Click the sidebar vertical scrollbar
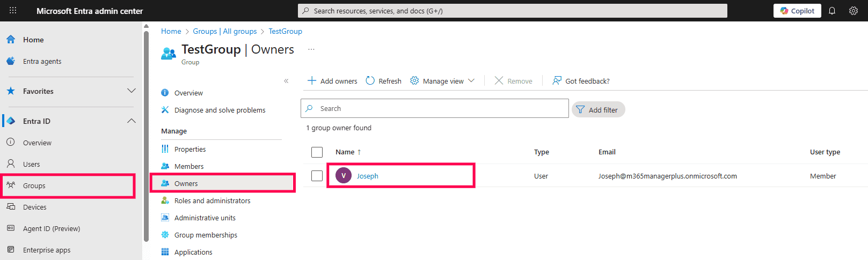 (x=146, y=137)
